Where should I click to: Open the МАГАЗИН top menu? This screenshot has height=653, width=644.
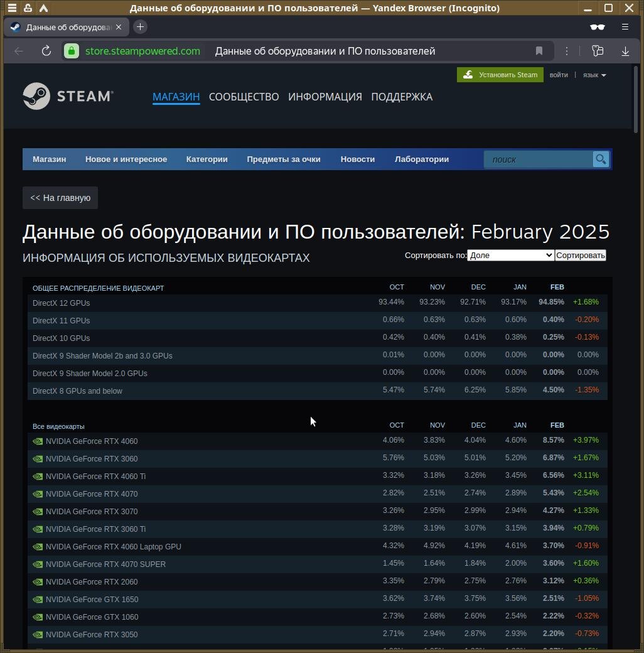176,97
